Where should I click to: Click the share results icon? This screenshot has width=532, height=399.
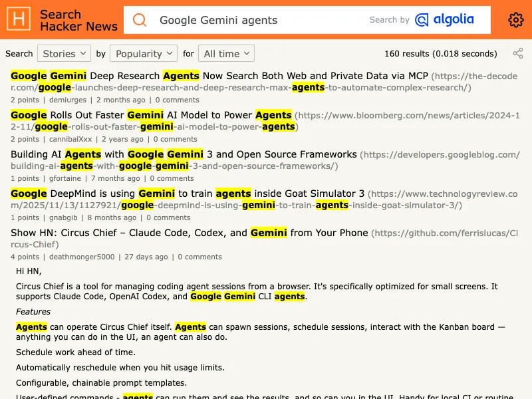[x=518, y=53]
